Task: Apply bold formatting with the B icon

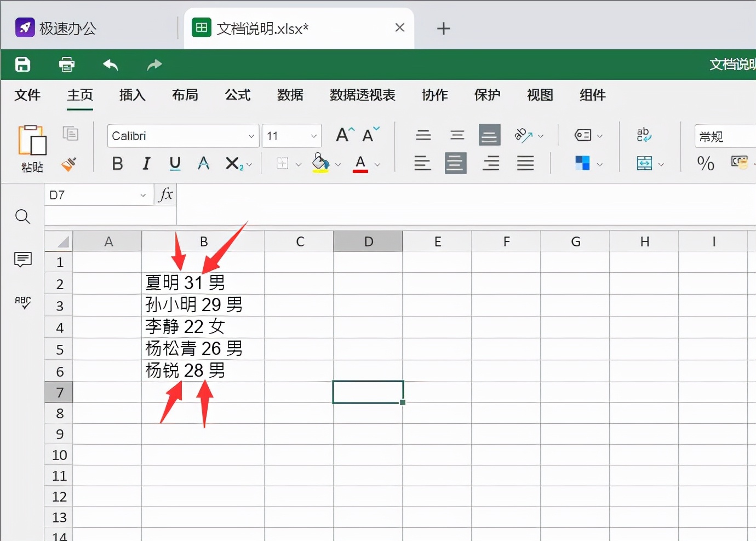Action: 117,163
